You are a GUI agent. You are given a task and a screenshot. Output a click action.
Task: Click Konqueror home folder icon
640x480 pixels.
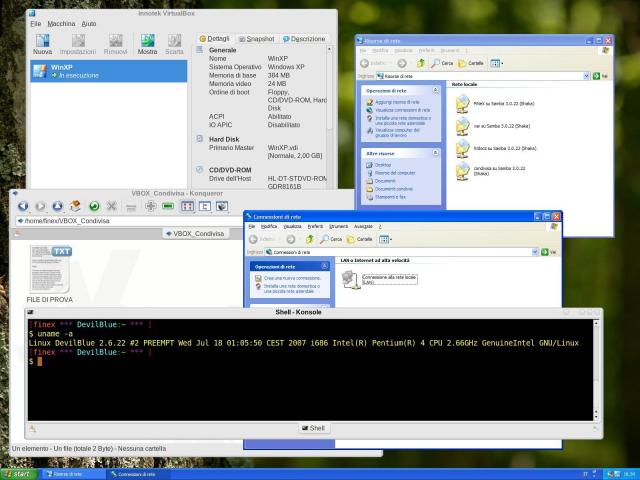75,206
